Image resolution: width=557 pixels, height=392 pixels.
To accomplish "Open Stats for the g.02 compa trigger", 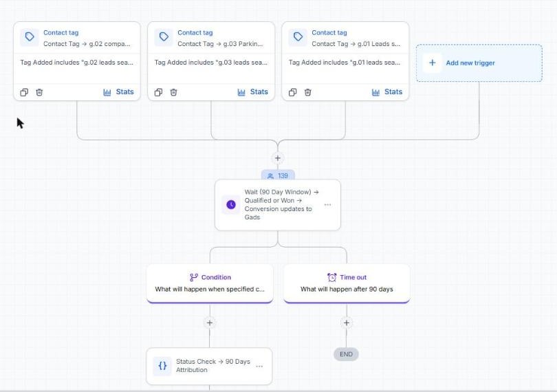I will click(x=119, y=92).
